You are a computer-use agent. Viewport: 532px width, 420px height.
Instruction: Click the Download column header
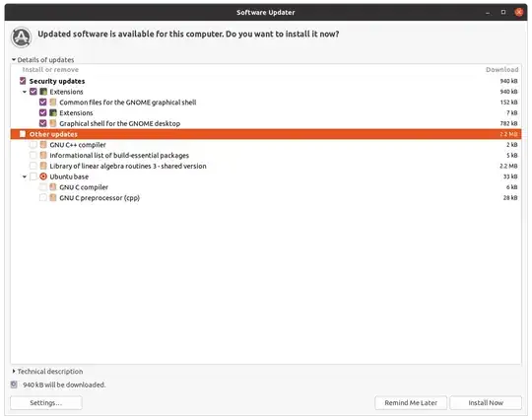[x=501, y=70]
